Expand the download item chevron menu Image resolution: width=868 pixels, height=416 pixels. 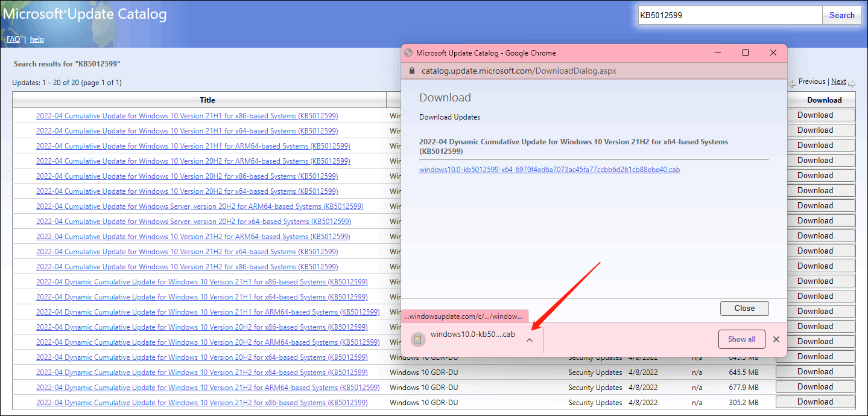pyautogui.click(x=530, y=340)
